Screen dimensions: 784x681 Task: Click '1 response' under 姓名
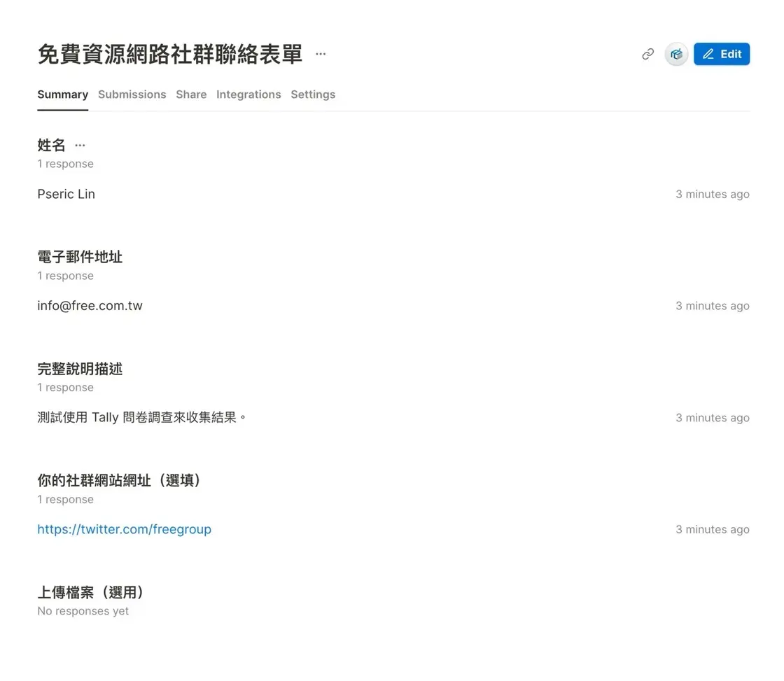point(66,164)
